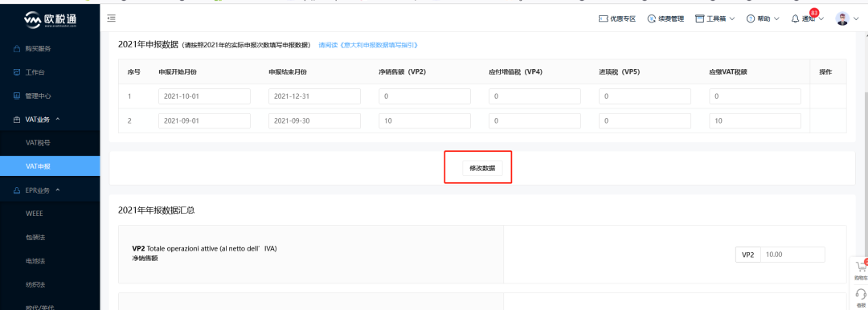Open the 客服 headset support widget
Viewport: 868px width, 310px height.
861,296
